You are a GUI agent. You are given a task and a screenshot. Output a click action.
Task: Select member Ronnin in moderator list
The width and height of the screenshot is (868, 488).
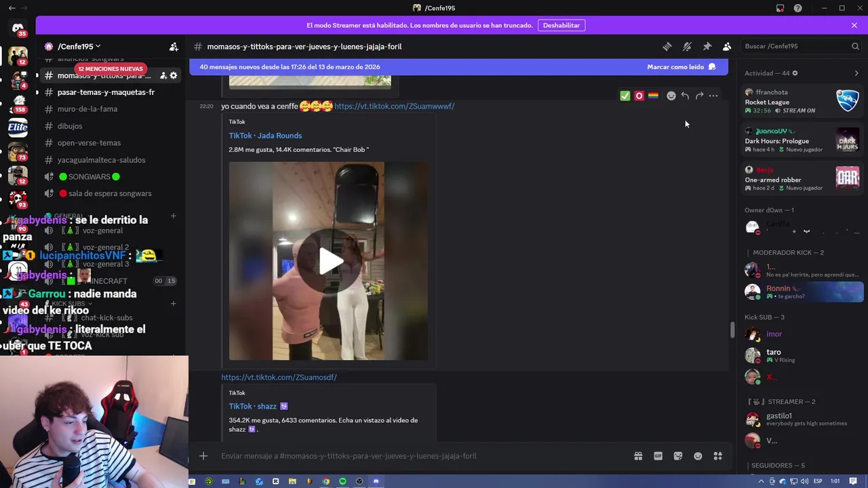point(802,291)
